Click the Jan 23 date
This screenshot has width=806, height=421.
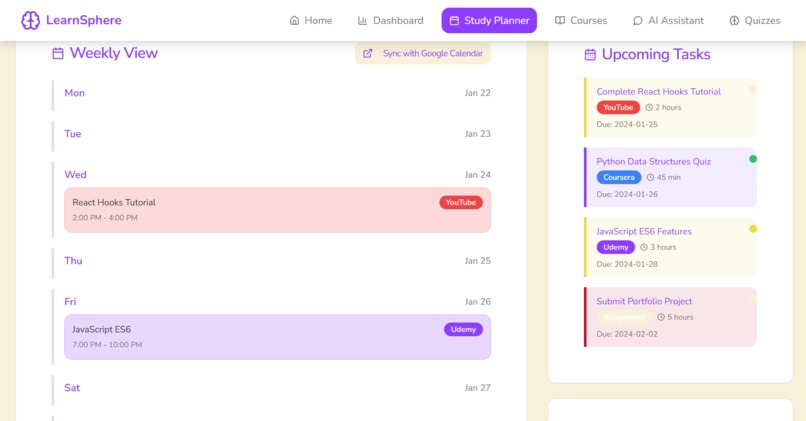point(478,134)
